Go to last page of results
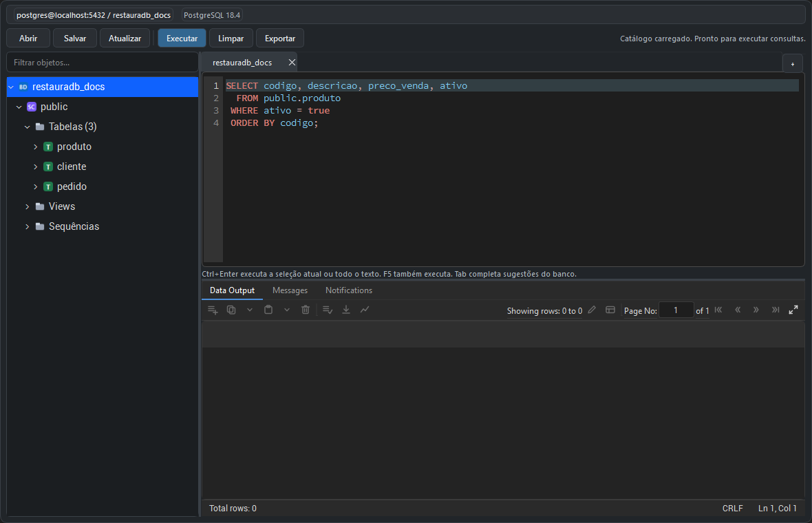Viewport: 812px width, 523px height. tap(776, 310)
